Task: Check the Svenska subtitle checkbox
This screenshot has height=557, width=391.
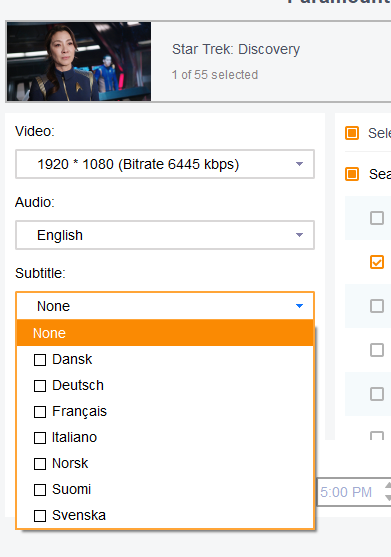Action: pyautogui.click(x=40, y=516)
